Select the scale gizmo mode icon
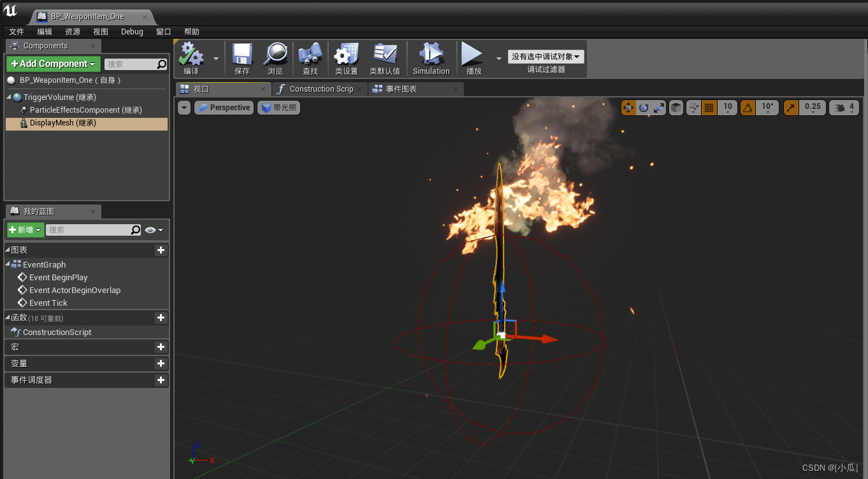The width and height of the screenshot is (868, 479). 659,108
